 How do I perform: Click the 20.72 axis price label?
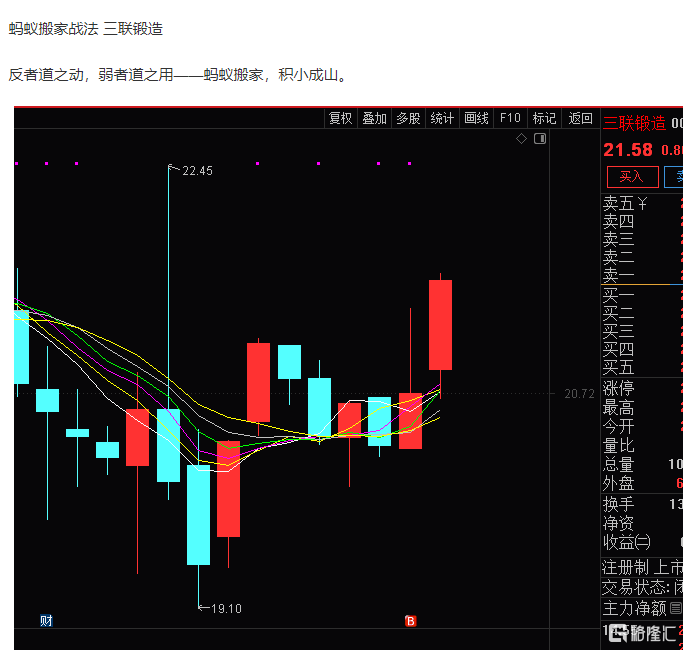[579, 394]
